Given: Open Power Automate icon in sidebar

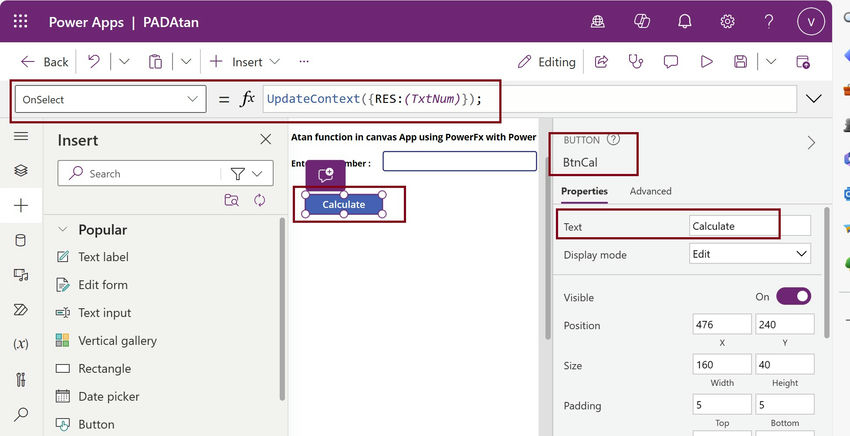Looking at the screenshot, I should point(21,310).
